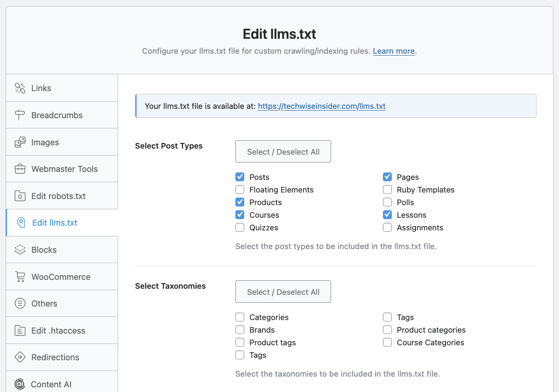The image size is (559, 392).
Task: Visit the techwiseinsider.com llms.txt URL
Action: 321,106
